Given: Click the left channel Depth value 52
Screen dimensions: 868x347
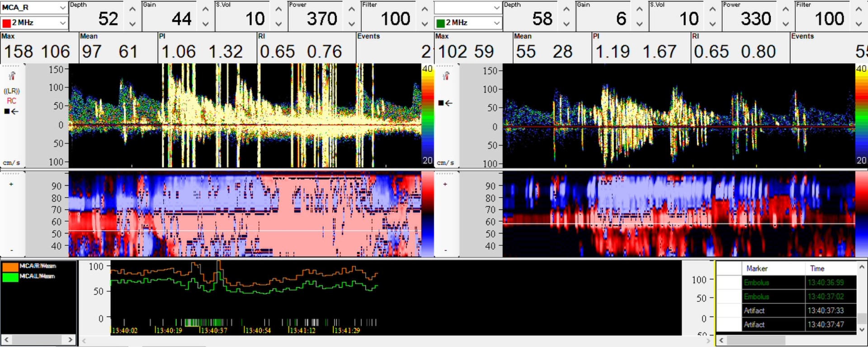Looking at the screenshot, I should tap(108, 19).
